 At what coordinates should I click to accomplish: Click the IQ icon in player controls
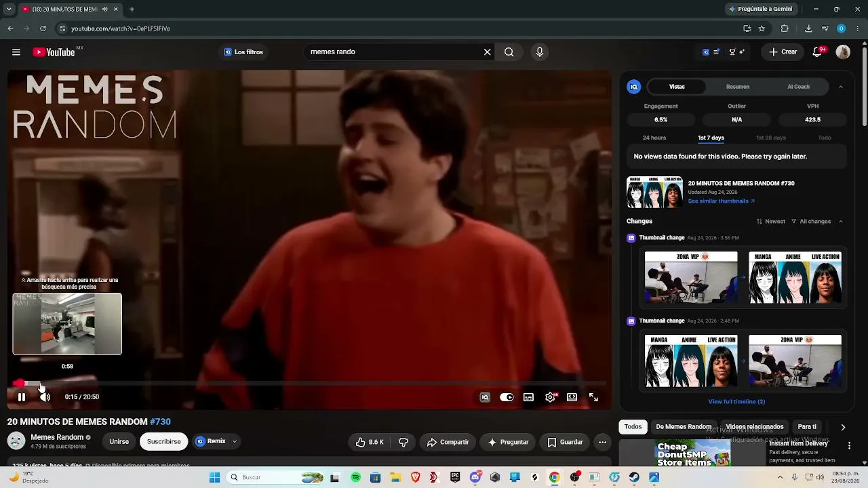[x=485, y=397]
